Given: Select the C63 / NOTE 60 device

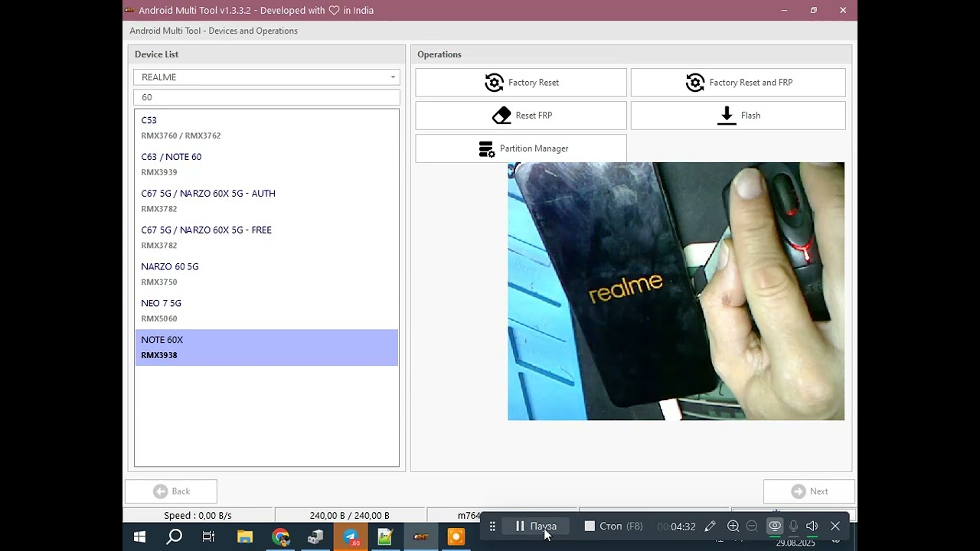Looking at the screenshot, I should coord(266,165).
